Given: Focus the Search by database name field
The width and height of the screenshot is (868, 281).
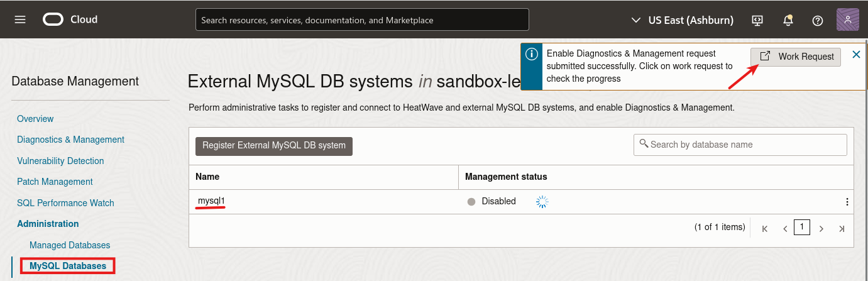Looking at the screenshot, I should point(740,145).
